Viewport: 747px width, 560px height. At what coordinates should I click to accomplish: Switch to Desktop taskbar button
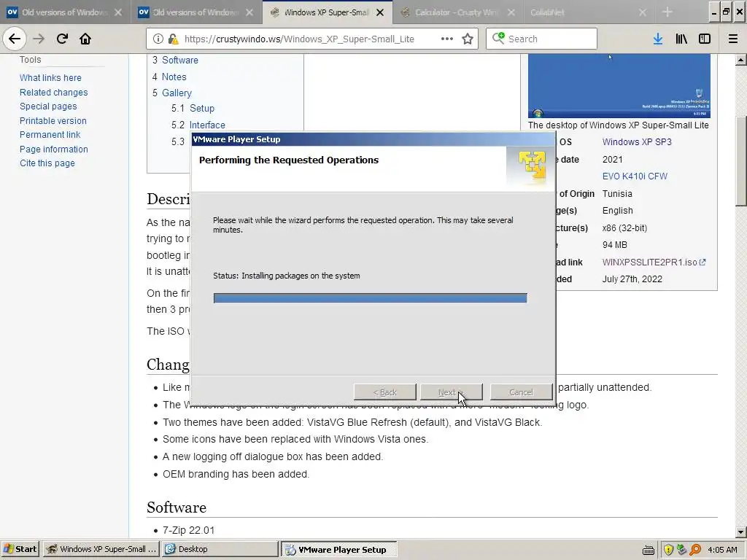point(220,549)
